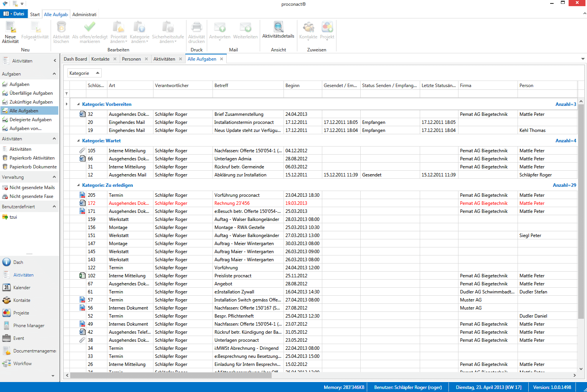This screenshot has height=392, width=587.
Task: Assign Kontakte via ribbon icon
Action: tap(308, 27)
